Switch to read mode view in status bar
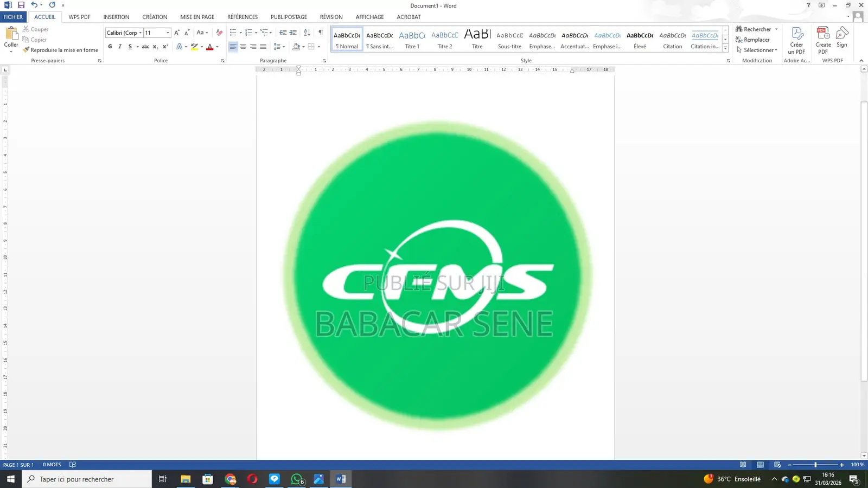The height and width of the screenshot is (488, 868). 743,465
